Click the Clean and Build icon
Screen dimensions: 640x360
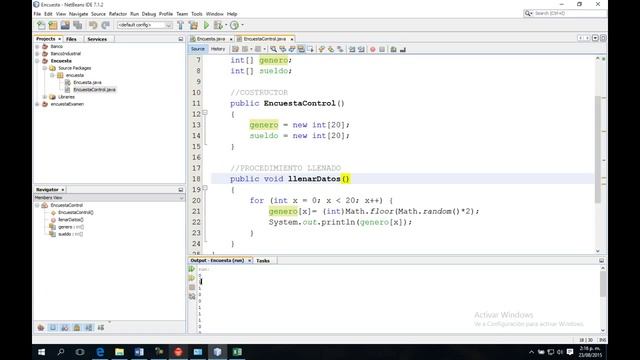tap(193, 25)
